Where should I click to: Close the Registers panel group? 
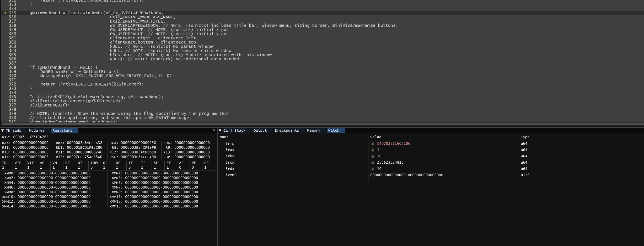214,130
